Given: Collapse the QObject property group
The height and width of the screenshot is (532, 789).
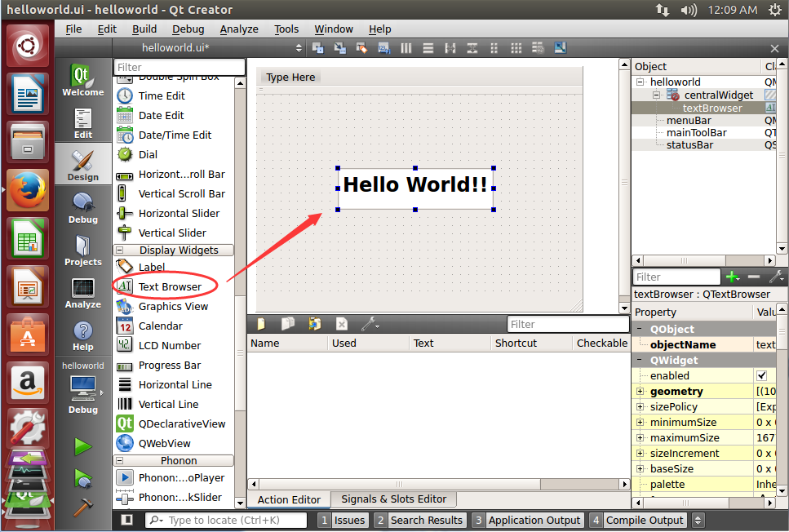Looking at the screenshot, I should (x=640, y=329).
